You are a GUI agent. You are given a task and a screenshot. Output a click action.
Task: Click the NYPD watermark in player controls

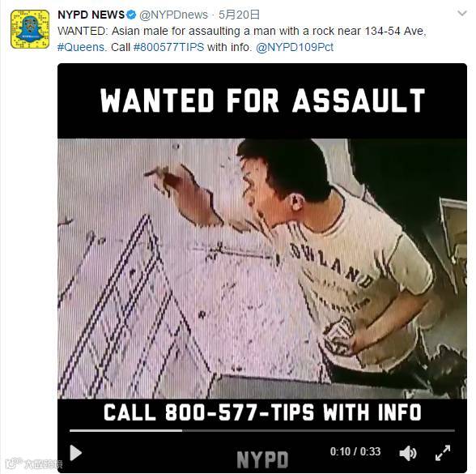click(262, 459)
